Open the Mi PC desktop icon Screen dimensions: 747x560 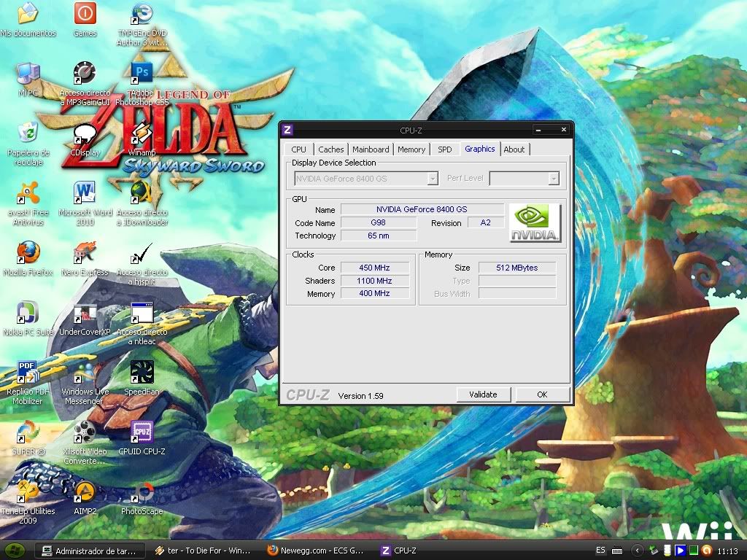pos(28,74)
